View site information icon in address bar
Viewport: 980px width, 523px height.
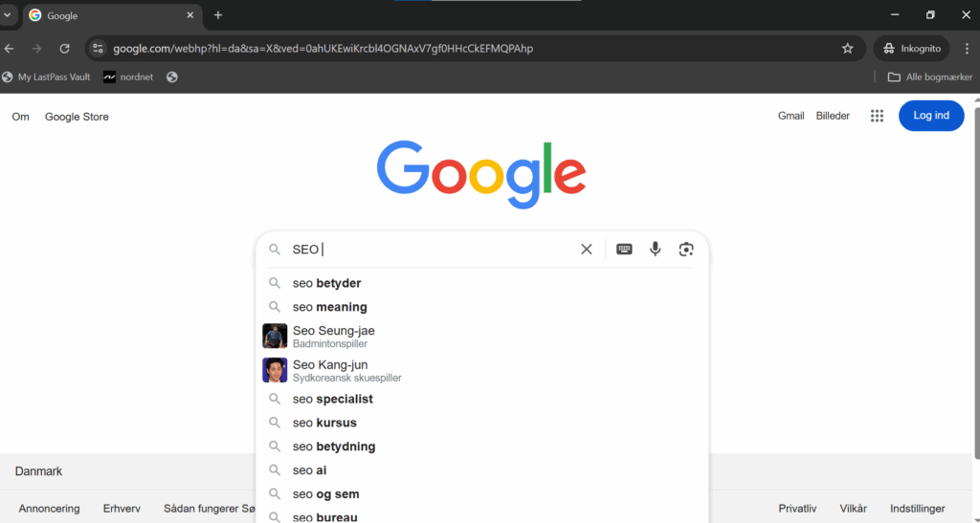point(97,48)
